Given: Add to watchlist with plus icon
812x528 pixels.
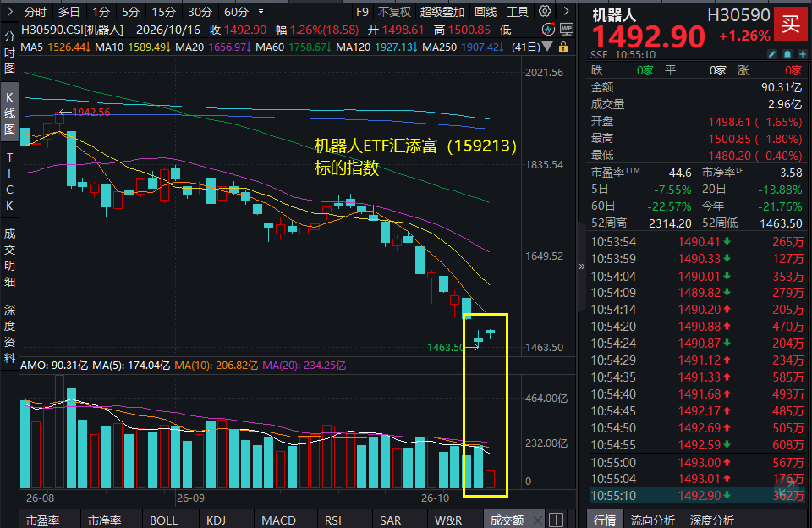Looking at the screenshot, I should tap(802, 54).
